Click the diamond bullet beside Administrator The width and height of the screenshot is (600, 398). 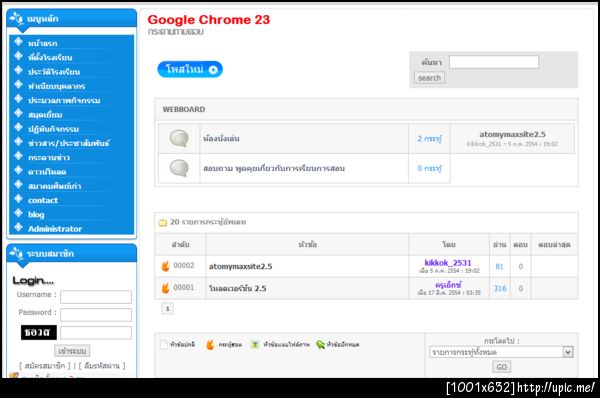pos(18,227)
